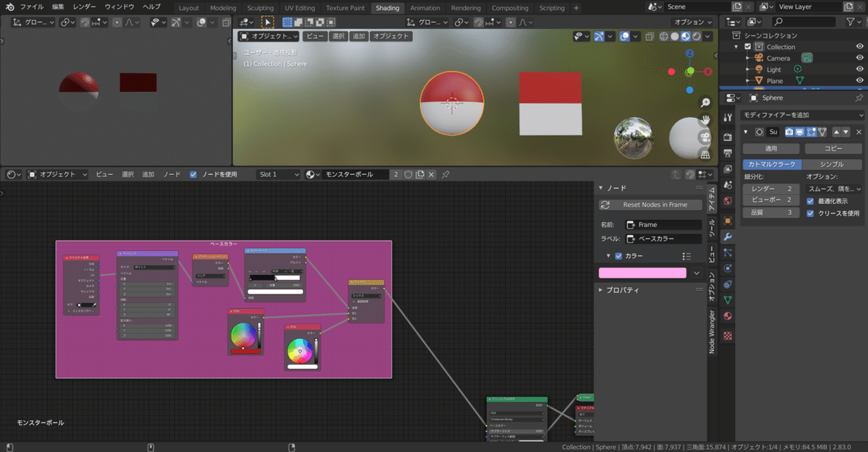Hide the Collection in viewport
The width and height of the screenshot is (868, 452).
click(x=859, y=47)
